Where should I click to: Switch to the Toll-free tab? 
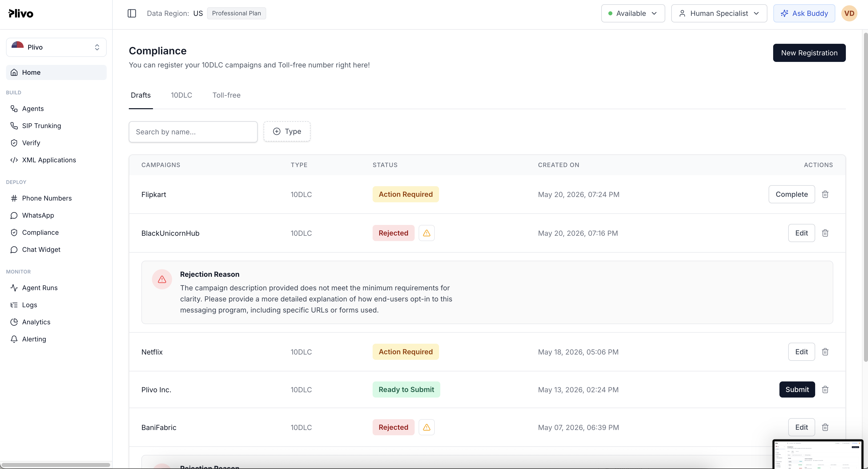[226, 95]
